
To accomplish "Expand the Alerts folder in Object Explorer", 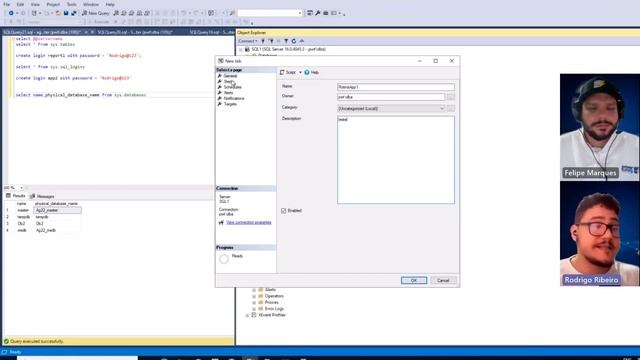I will pos(254,290).
